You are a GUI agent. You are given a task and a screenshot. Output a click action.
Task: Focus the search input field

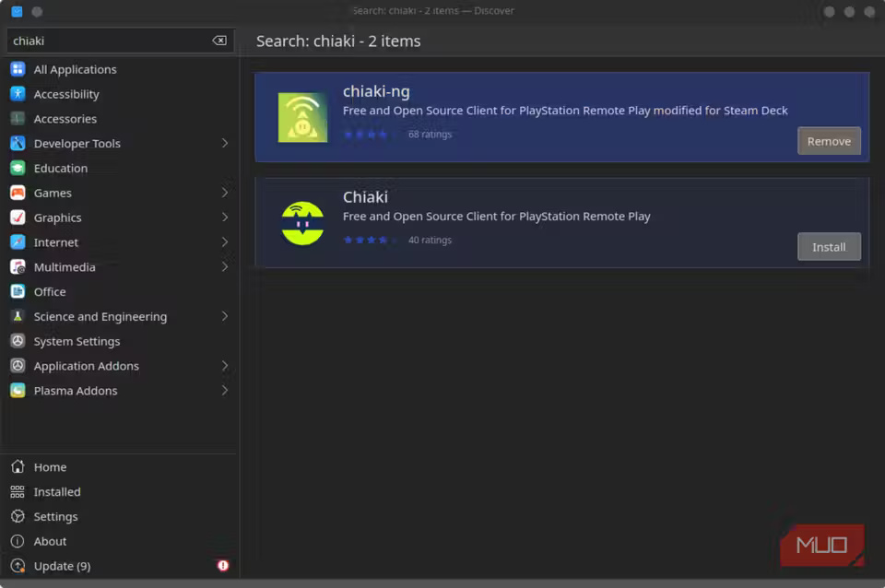point(109,41)
